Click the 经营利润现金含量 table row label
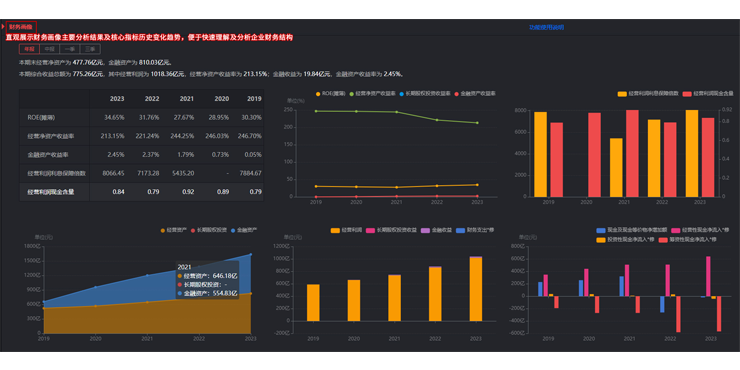This screenshot has height=370, width=740. click(x=51, y=192)
